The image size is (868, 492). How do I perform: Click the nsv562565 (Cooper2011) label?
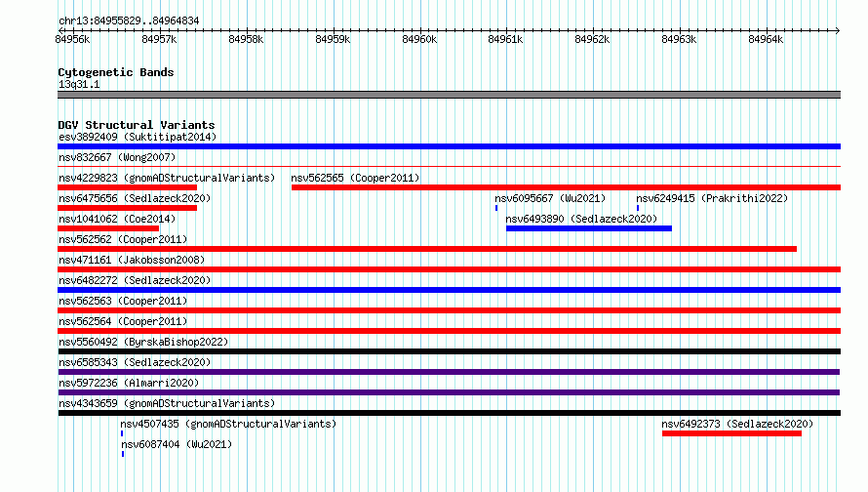(x=355, y=178)
